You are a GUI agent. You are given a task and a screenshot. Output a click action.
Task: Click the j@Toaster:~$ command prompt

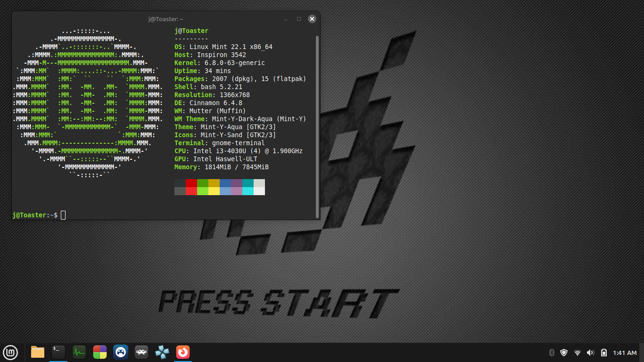[x=35, y=215]
